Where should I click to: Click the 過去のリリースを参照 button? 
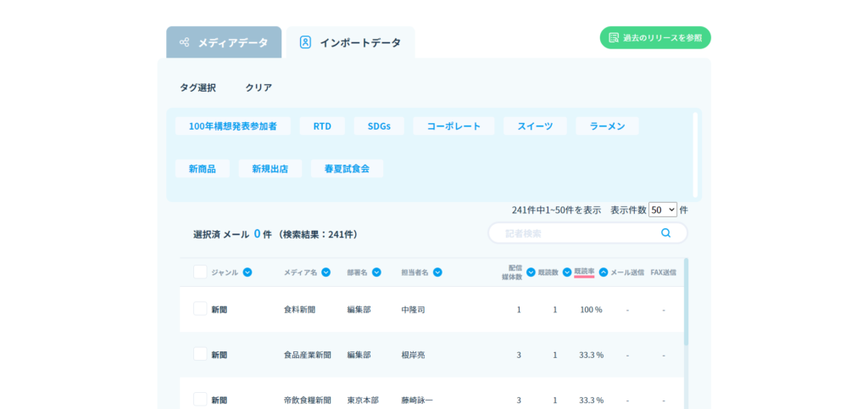pyautogui.click(x=654, y=37)
